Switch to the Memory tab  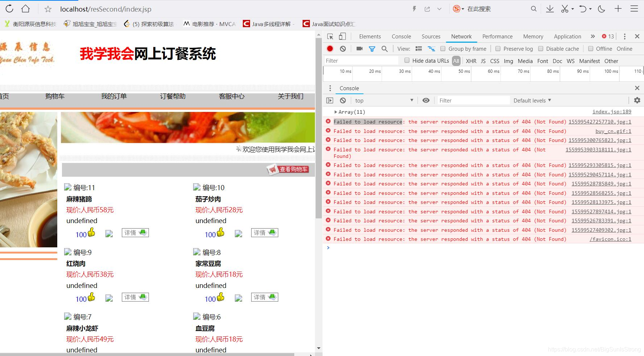(x=533, y=36)
